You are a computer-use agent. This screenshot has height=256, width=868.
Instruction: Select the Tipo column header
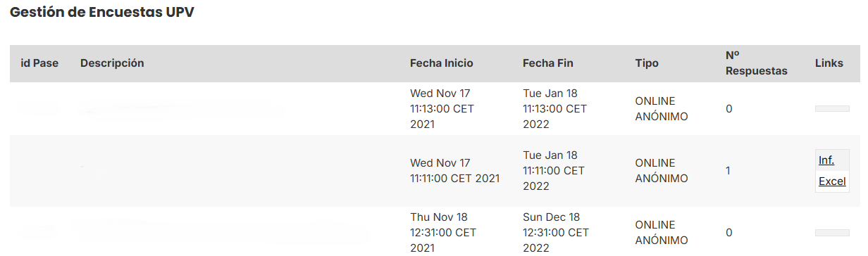(647, 63)
